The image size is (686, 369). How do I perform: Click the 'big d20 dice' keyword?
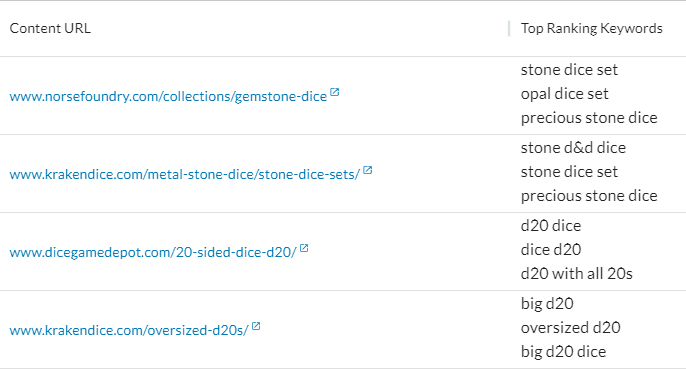tap(564, 351)
